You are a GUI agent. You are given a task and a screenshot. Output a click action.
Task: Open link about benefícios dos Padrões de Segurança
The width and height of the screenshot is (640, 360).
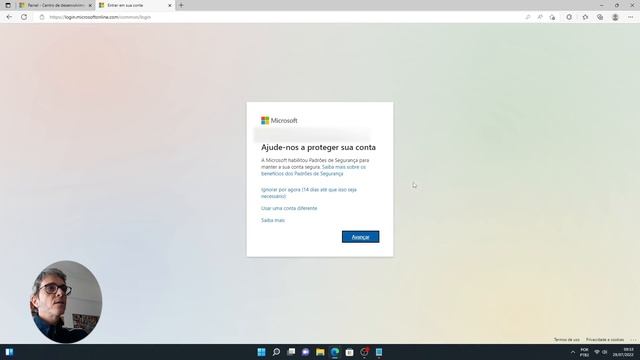(x=313, y=170)
